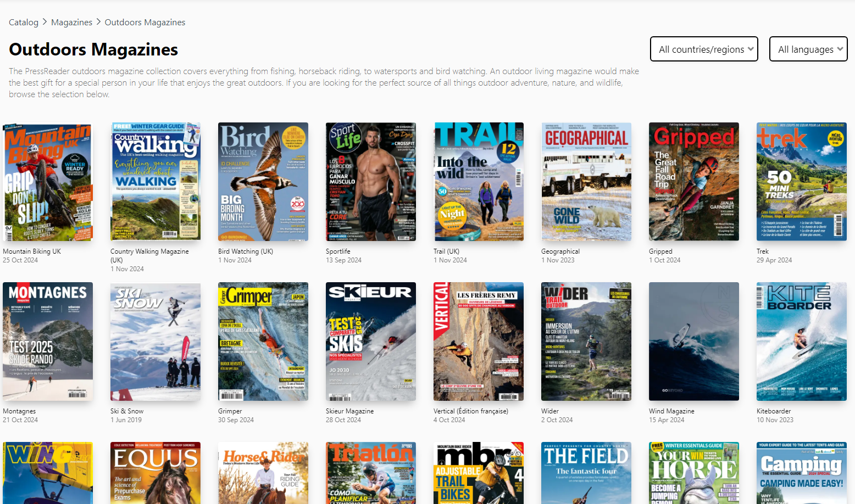Open the Wind Magazine cover
The image size is (855, 504).
click(x=694, y=341)
